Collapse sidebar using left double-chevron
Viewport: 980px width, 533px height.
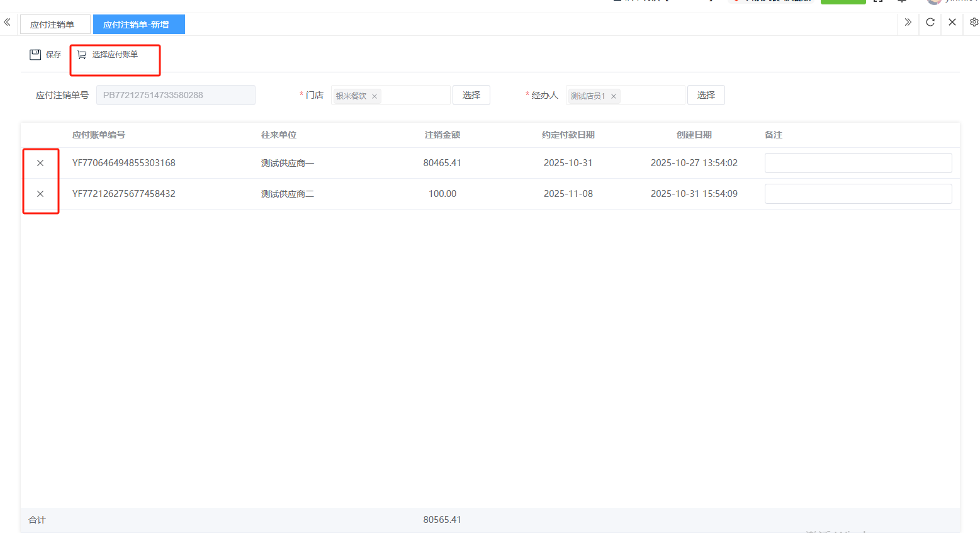tap(8, 23)
